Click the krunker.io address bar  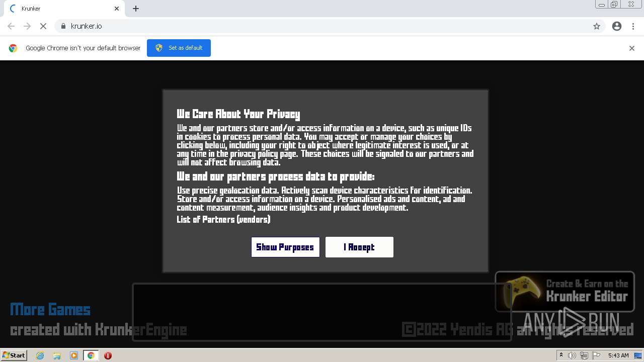pos(330,26)
